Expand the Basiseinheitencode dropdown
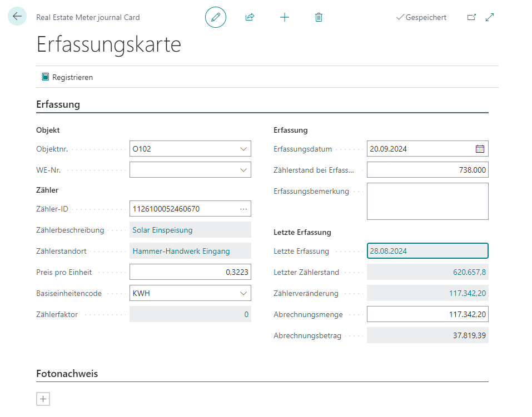The height and width of the screenshot is (417, 532). coord(243,293)
